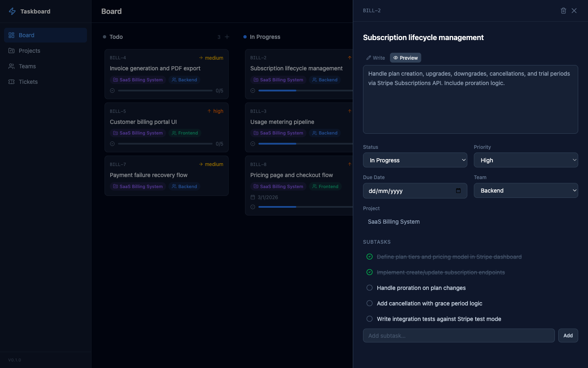Click SaaS Billing System tag on BILL-5

[138, 133]
